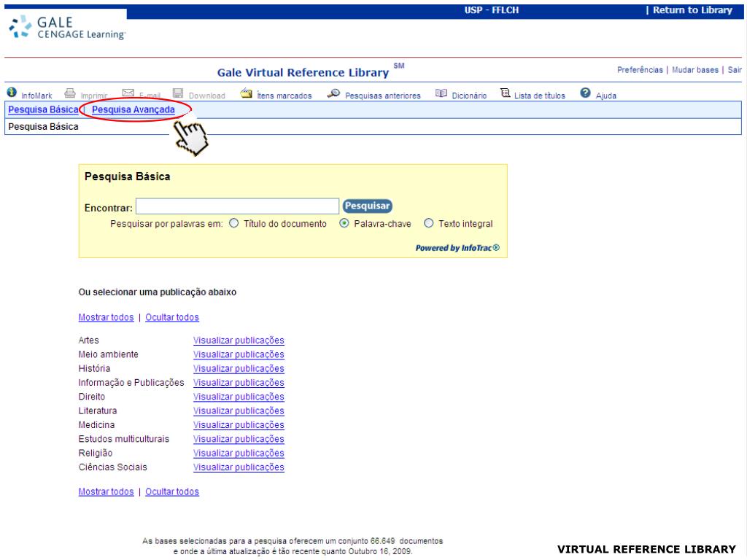Image resolution: width=747 pixels, height=560 pixels.
Task: View publications for Artes
Action: click(x=239, y=341)
